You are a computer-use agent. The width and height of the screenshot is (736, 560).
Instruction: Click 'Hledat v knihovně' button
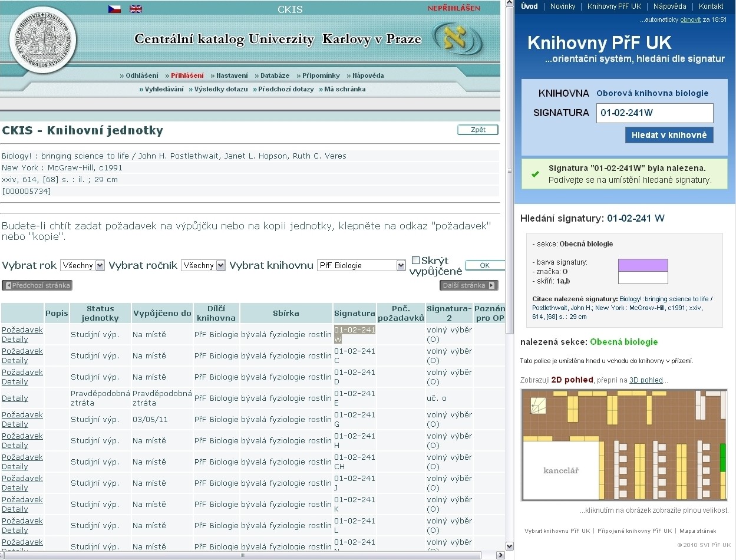669,135
